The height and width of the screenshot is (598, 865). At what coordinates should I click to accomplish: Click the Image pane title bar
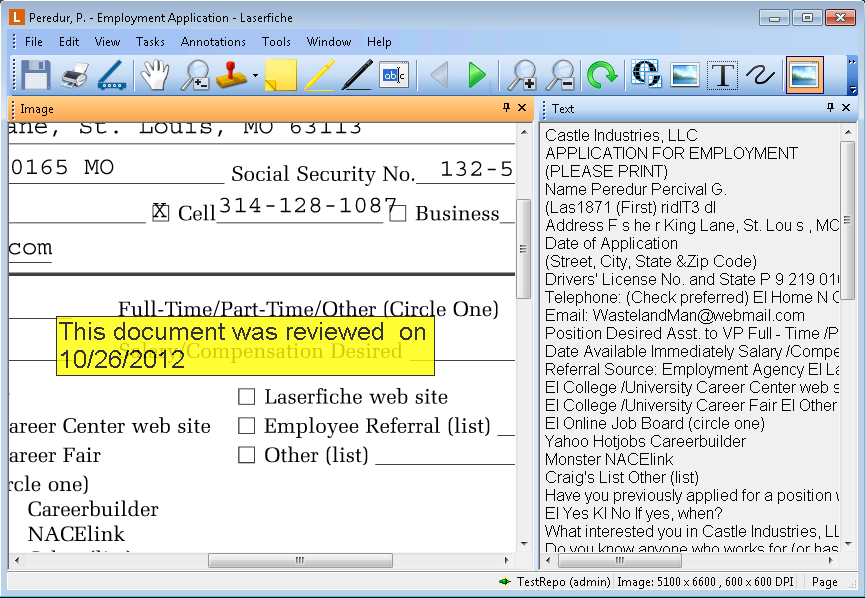pos(270,109)
